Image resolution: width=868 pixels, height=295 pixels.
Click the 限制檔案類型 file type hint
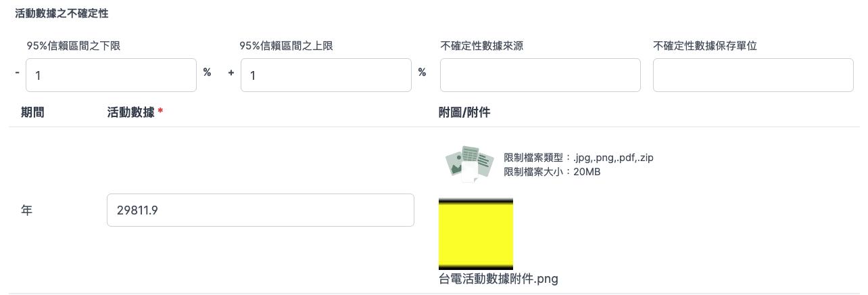pyautogui.click(x=579, y=158)
